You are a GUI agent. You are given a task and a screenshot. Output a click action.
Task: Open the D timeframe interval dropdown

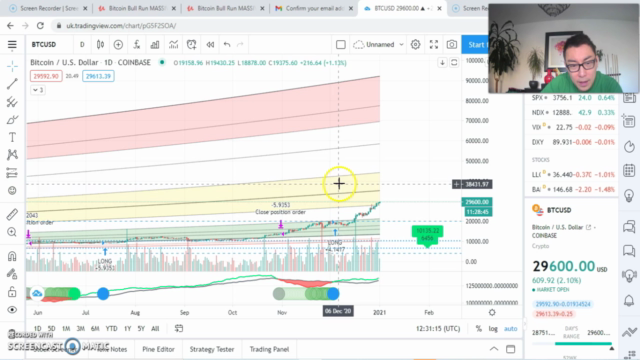point(82,44)
